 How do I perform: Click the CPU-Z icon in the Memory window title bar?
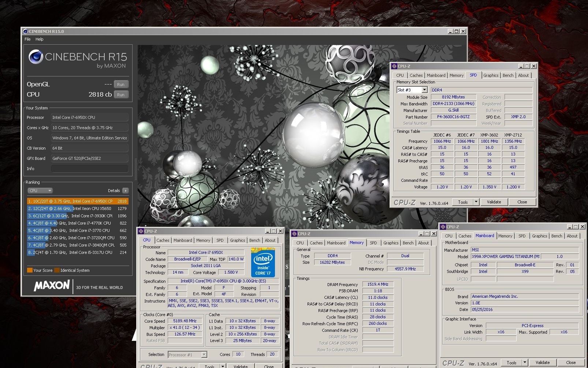tap(294, 234)
